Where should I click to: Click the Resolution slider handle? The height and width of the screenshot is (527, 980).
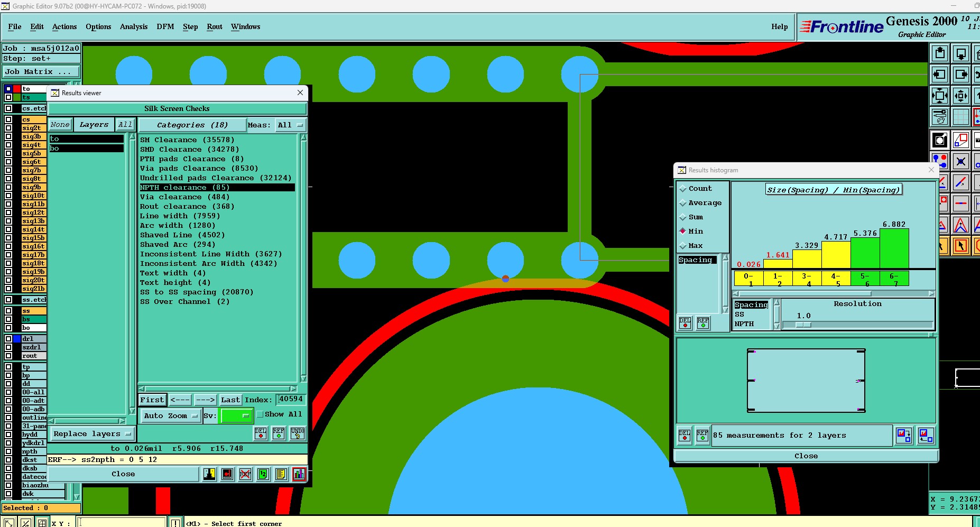point(803,325)
